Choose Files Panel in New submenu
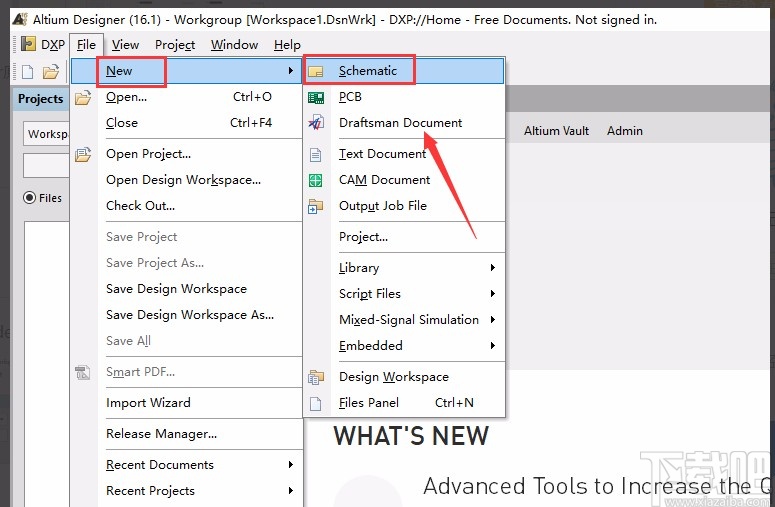 (404, 403)
